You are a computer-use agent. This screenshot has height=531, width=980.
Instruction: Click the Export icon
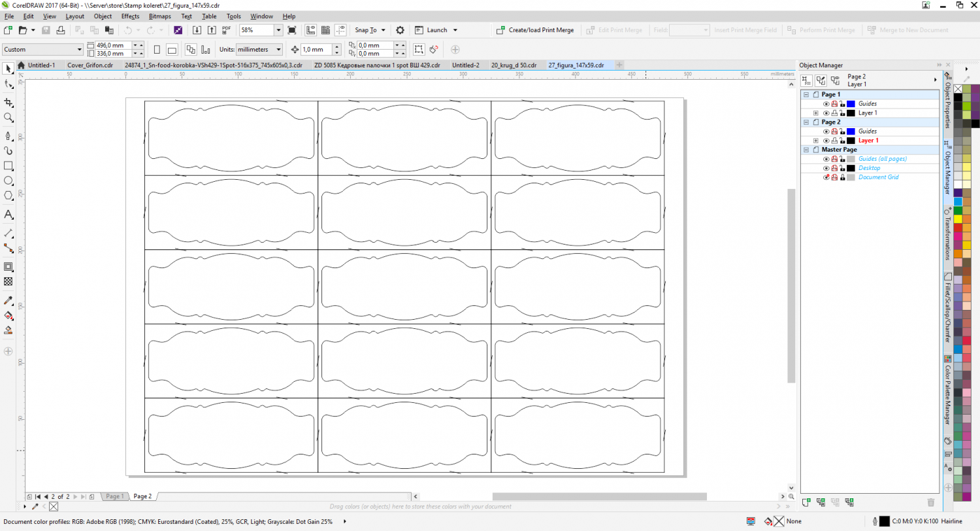pyautogui.click(x=211, y=30)
